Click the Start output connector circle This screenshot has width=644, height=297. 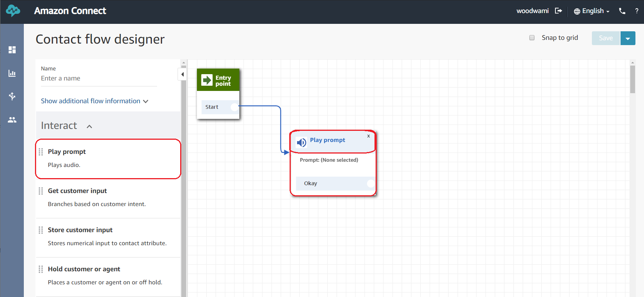click(x=234, y=107)
